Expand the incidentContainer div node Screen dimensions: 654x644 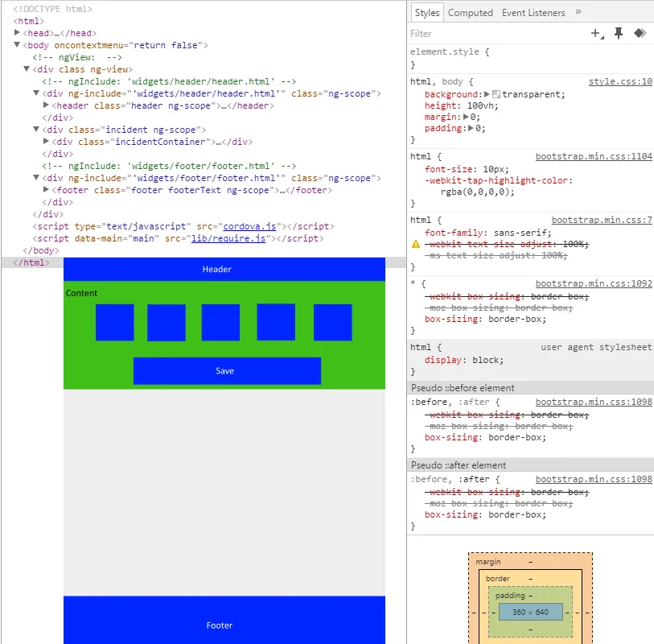(x=46, y=142)
